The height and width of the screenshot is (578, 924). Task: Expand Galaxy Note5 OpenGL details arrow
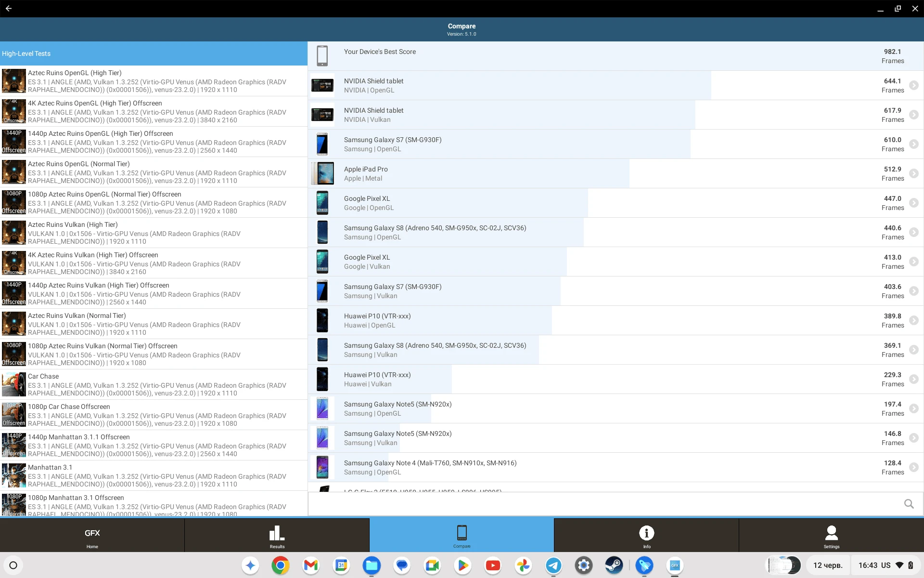913,408
